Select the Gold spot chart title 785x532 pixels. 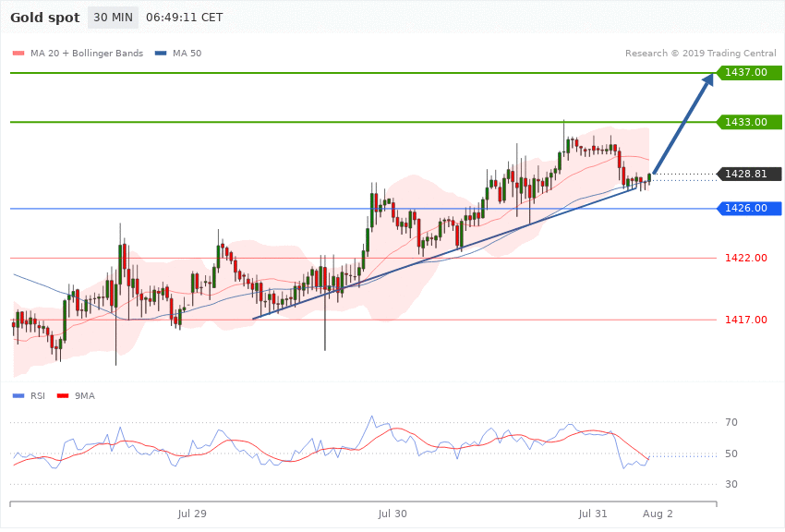click(x=45, y=18)
